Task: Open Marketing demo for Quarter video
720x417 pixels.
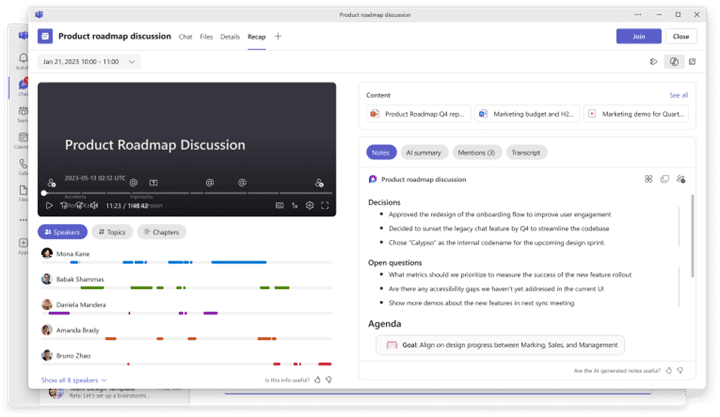Action: point(636,114)
